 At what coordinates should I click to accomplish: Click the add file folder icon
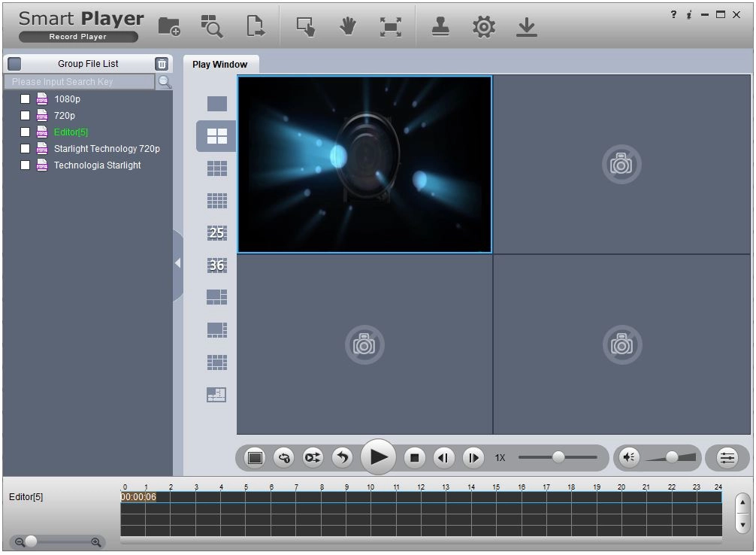click(169, 26)
